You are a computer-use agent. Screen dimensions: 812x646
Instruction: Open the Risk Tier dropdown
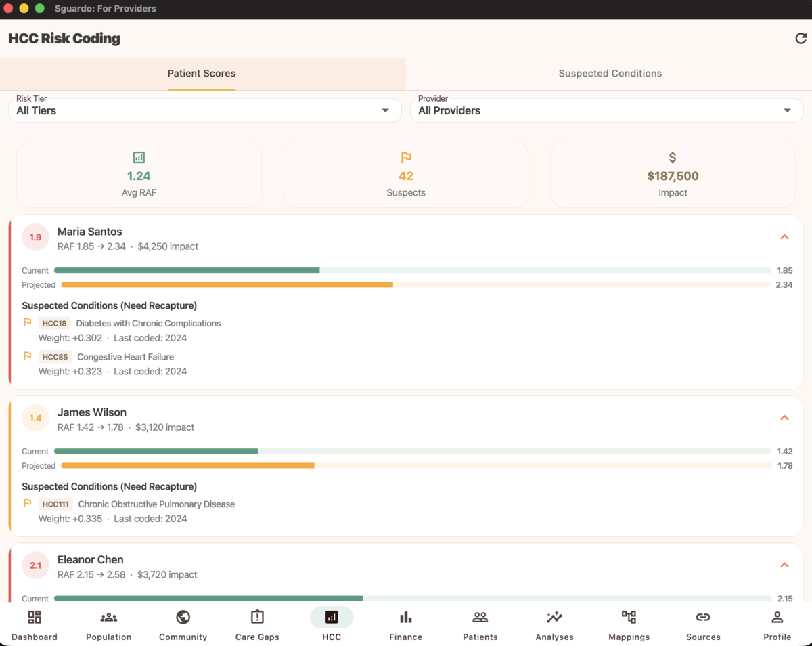204,110
